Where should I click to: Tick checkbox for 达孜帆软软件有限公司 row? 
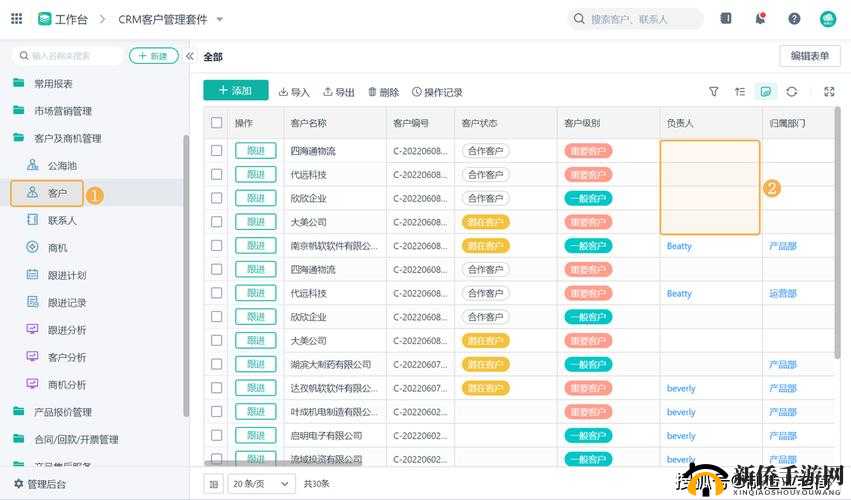point(217,388)
